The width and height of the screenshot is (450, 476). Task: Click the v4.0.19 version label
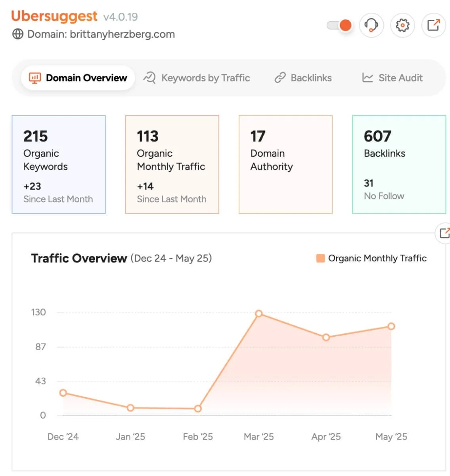[121, 17]
